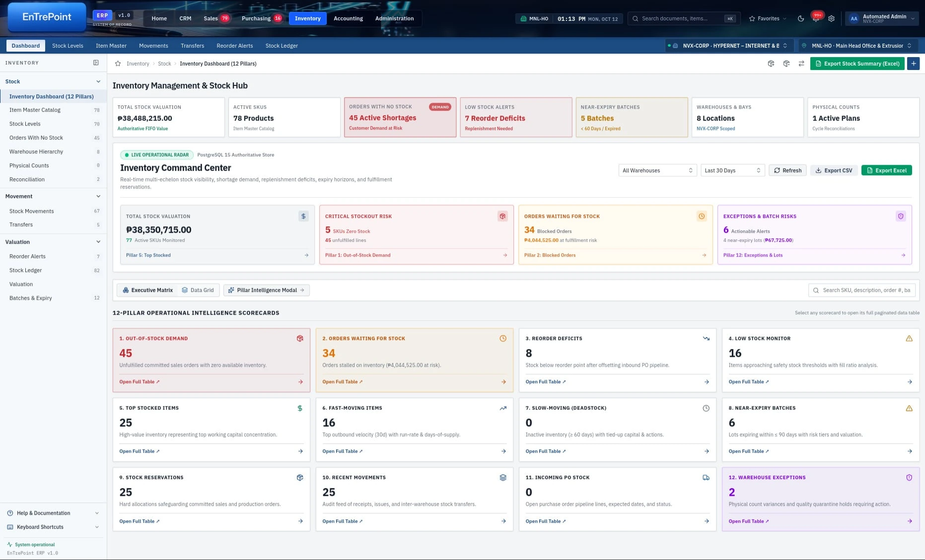
Task: Collapse the Stock sidebar section
Action: point(53,81)
